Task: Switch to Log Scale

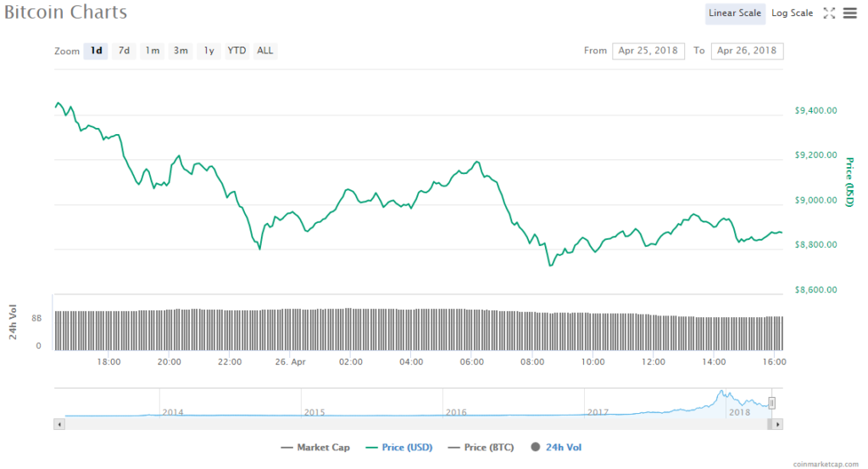Action: click(x=792, y=13)
